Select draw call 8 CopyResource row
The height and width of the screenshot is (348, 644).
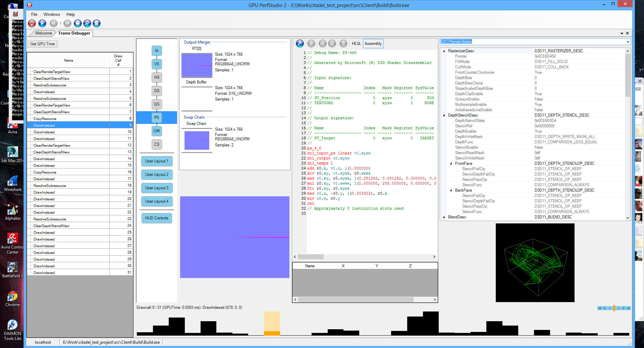coord(80,119)
